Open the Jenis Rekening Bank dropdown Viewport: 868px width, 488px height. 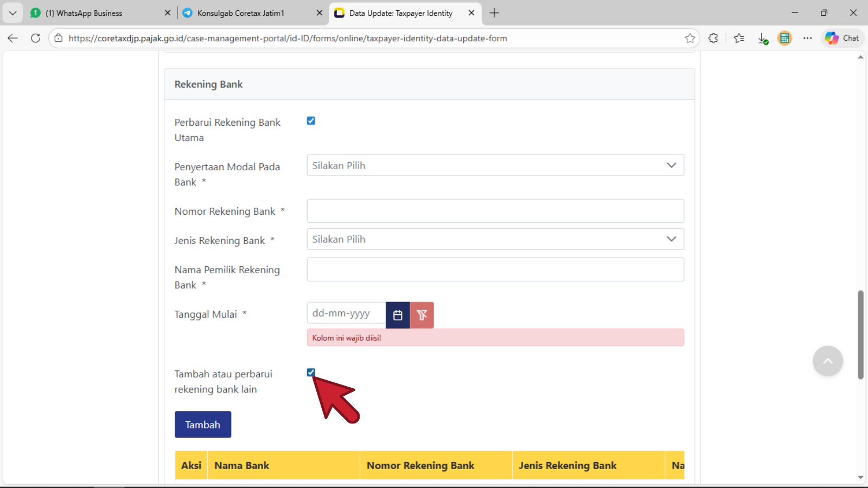(x=495, y=239)
